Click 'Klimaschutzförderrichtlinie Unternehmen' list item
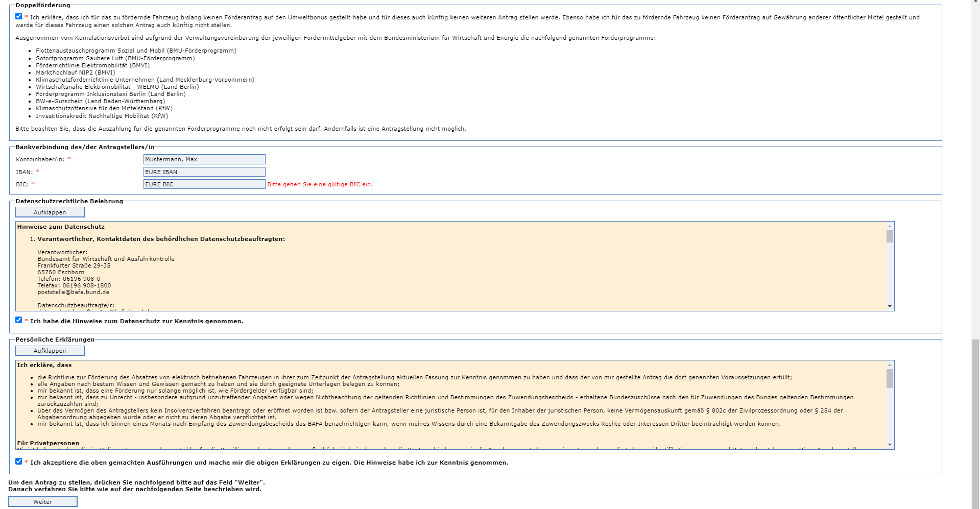Viewport: 980px width, 509px height. (145, 80)
